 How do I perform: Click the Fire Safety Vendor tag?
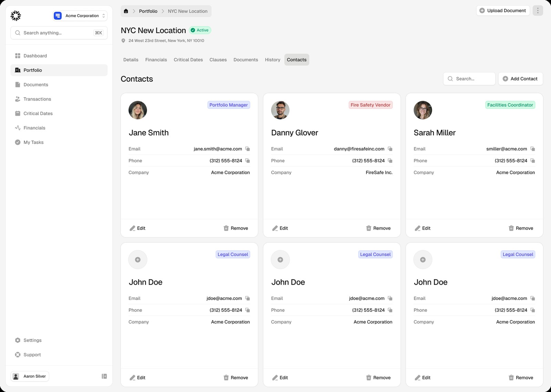pyautogui.click(x=371, y=105)
